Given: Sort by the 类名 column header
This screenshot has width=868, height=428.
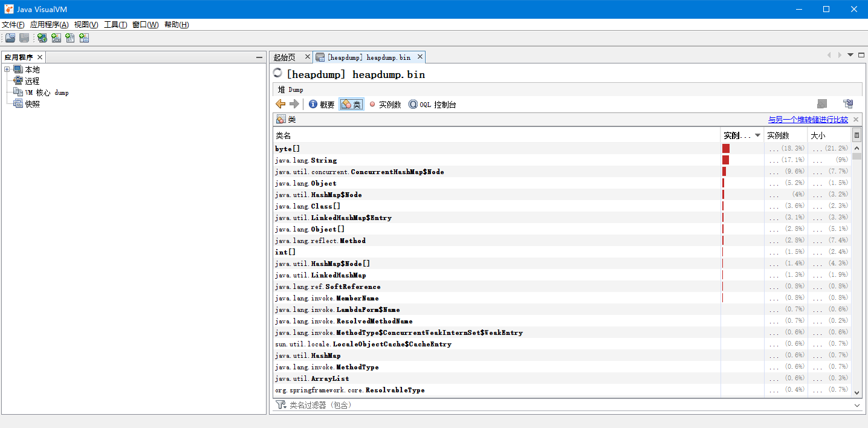Looking at the screenshot, I should point(496,135).
